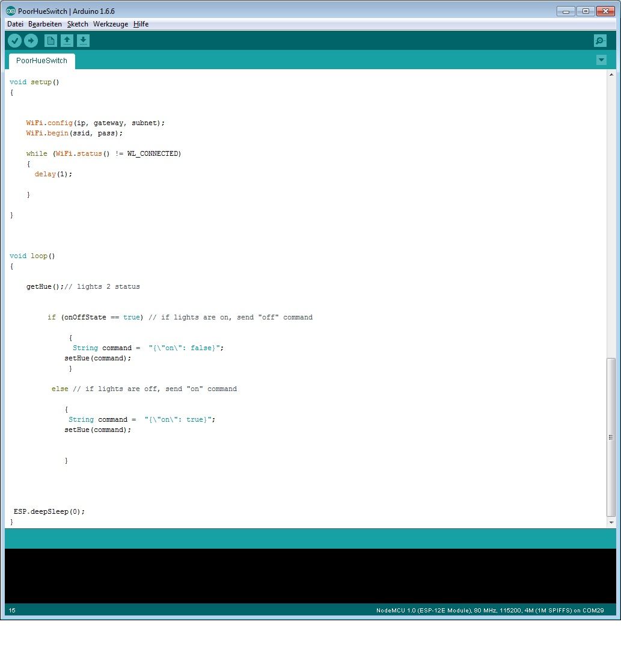Click the Arduino logo in title bar
621x672 pixels.
coord(11,11)
